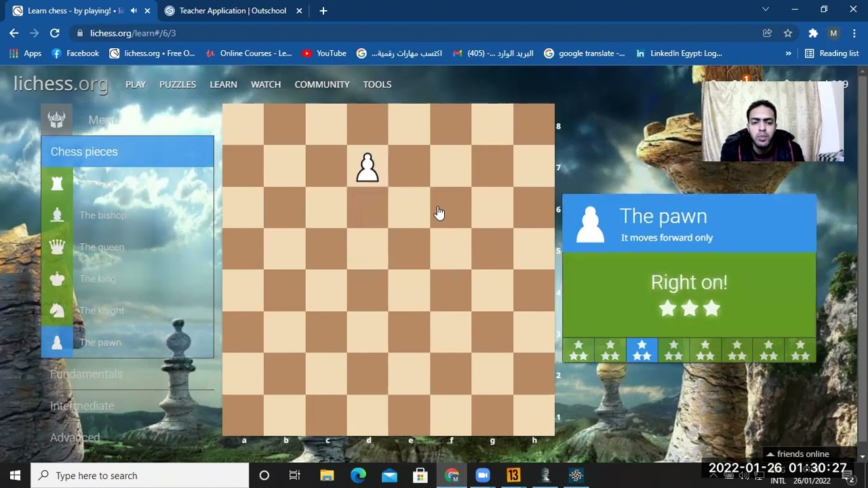Click the Windows Start button
Image resolution: width=868 pixels, height=488 pixels.
15,475
